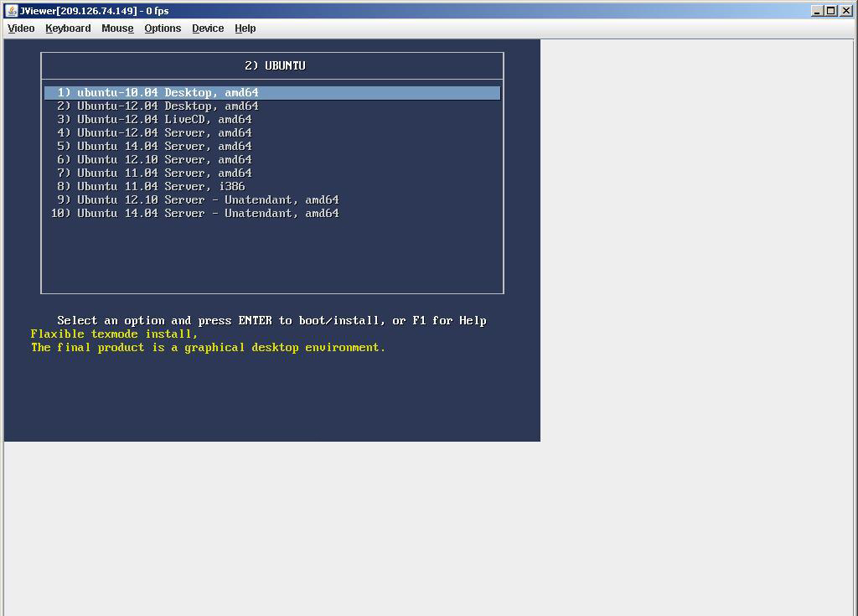Open the Video menu
Screen dimensions: 858x616
(x=21, y=28)
